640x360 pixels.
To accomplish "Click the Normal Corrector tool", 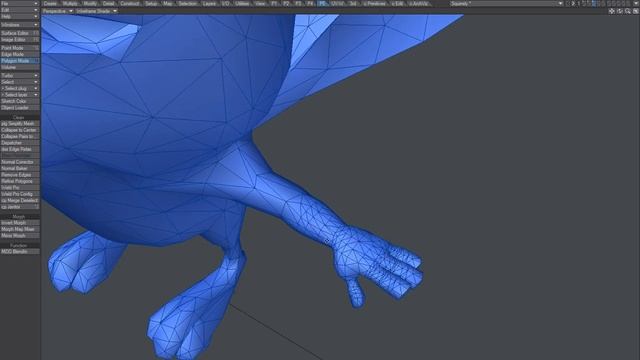I will 20,162.
